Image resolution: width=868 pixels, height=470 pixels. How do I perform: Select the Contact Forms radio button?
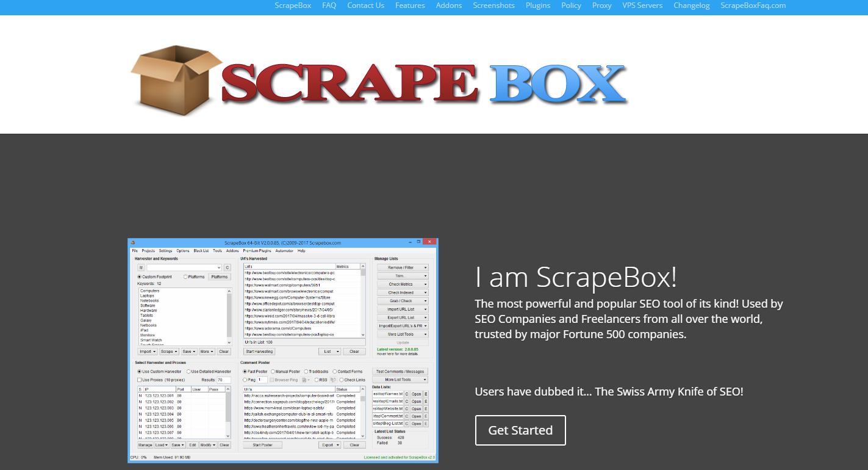pyautogui.click(x=335, y=371)
